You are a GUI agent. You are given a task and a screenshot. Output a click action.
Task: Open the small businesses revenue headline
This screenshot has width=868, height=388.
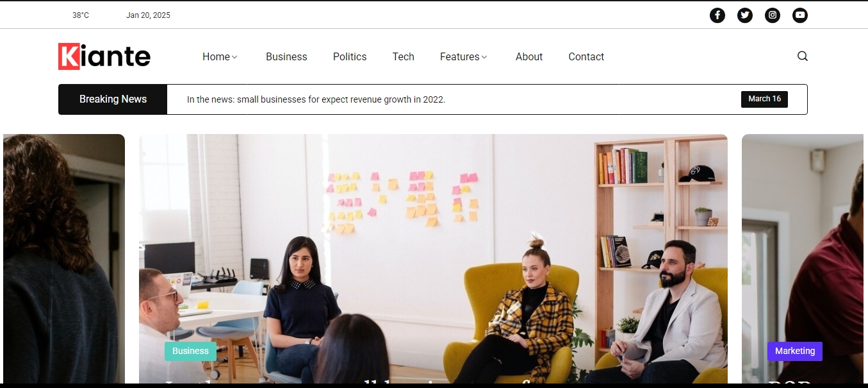point(316,99)
